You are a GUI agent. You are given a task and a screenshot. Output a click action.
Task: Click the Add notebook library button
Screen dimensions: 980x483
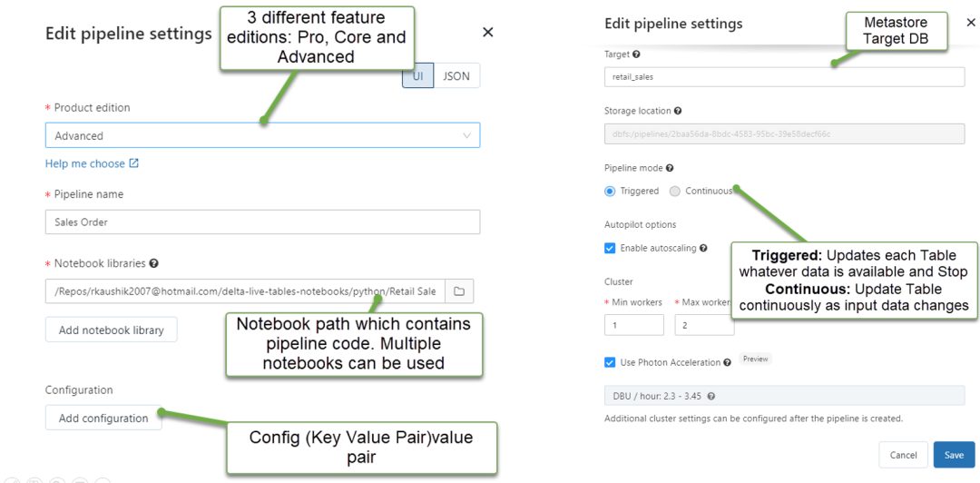[111, 330]
